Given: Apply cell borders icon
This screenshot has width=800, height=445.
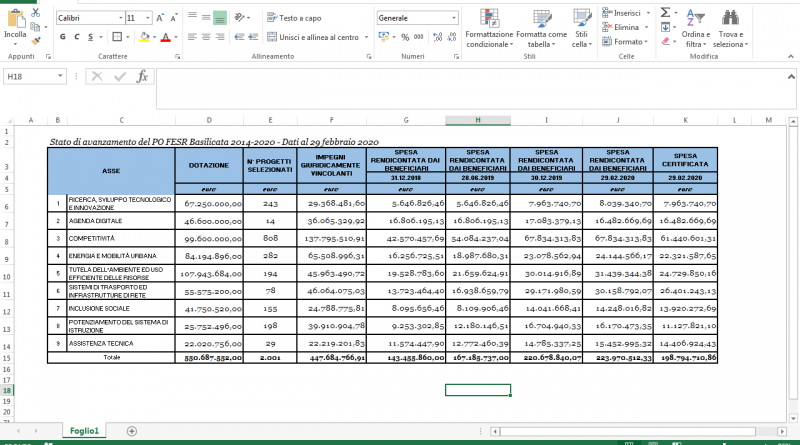Looking at the screenshot, I should pos(117,37).
